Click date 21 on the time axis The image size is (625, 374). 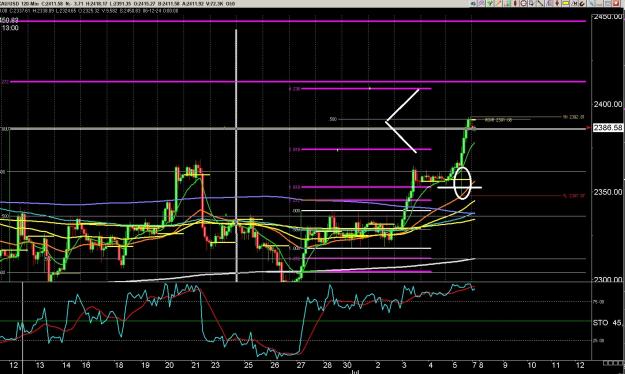click(195, 365)
